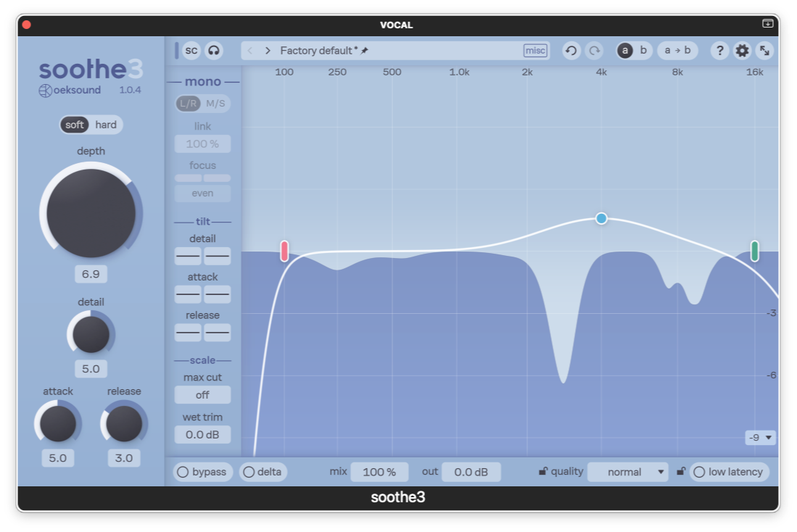The image size is (797, 532).
Task: Click the oeksound logo
Action: pos(70,90)
